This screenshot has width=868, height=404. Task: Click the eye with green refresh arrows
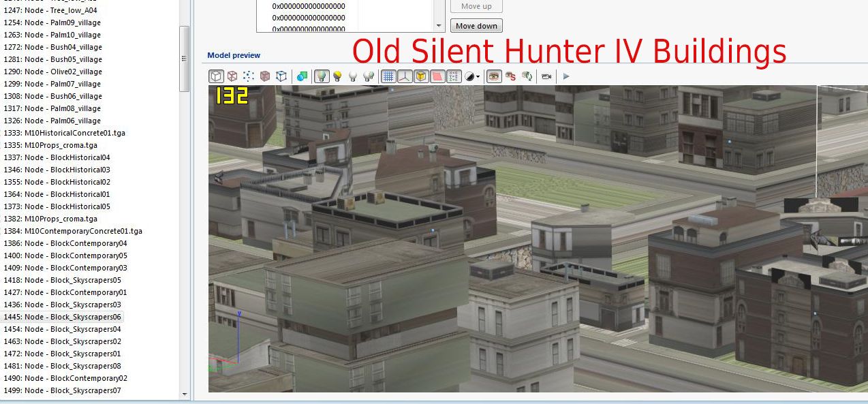click(x=527, y=76)
